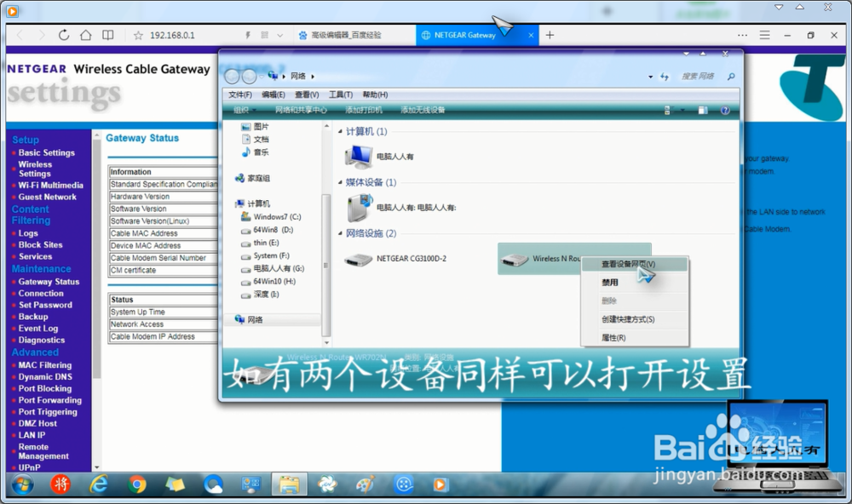The width and height of the screenshot is (852, 504).
Task: Select Windows7 (C:) drive in tree
Action: coord(271,217)
